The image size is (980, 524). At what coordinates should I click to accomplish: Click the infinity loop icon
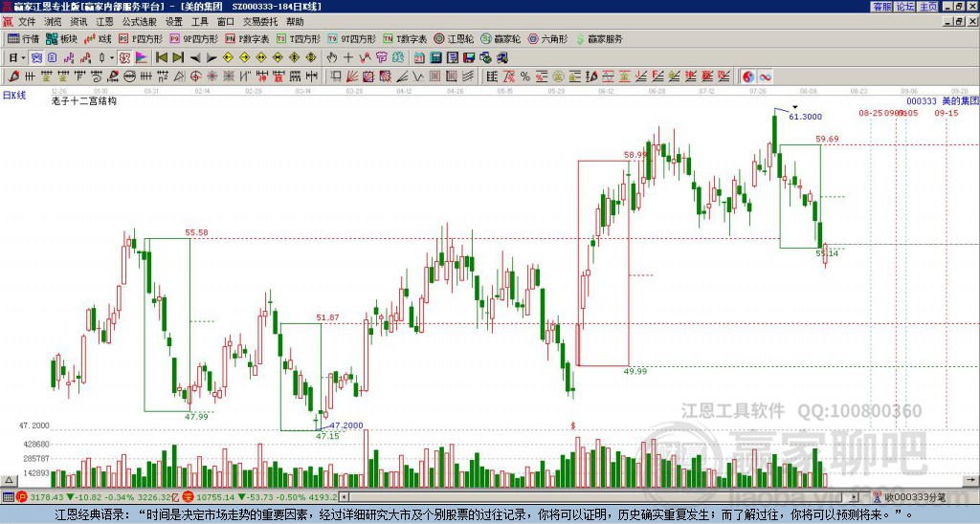pyautogui.click(x=765, y=76)
